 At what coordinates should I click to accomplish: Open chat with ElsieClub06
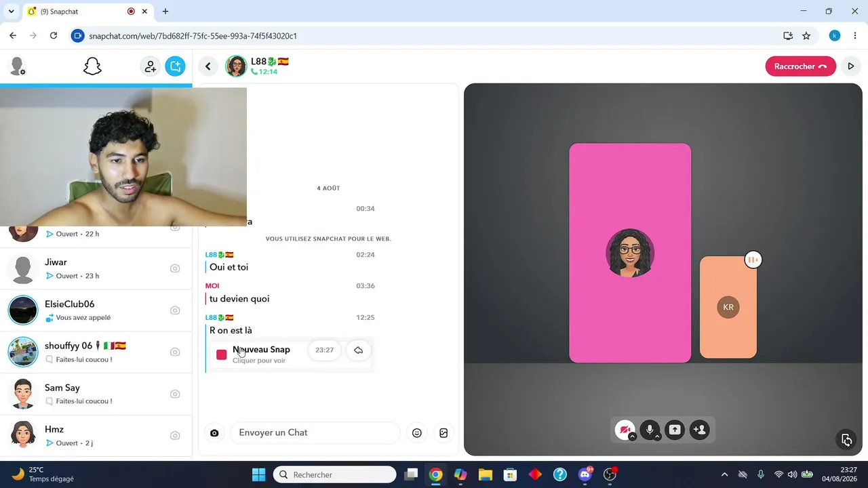(x=96, y=310)
